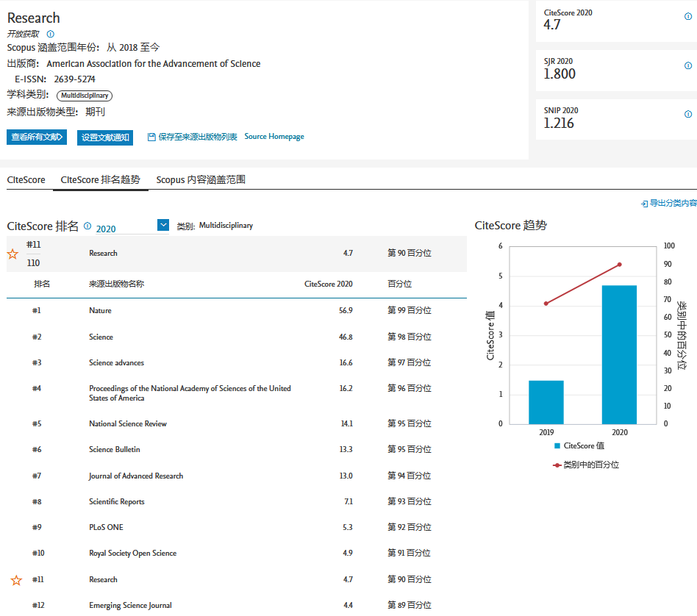This screenshot has height=616, width=697.
Task: Click National Science Review row
Action: click(x=237, y=423)
